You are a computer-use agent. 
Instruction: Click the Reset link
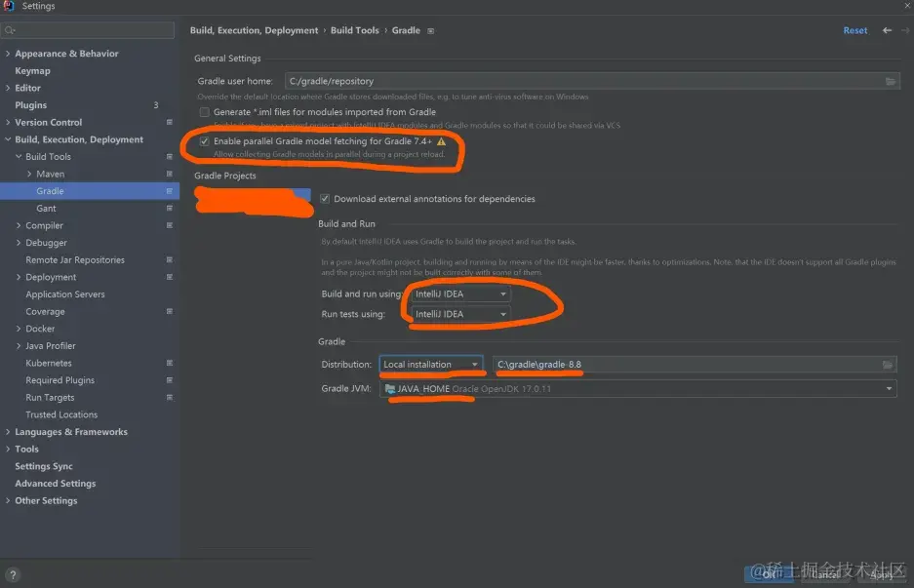click(x=855, y=30)
